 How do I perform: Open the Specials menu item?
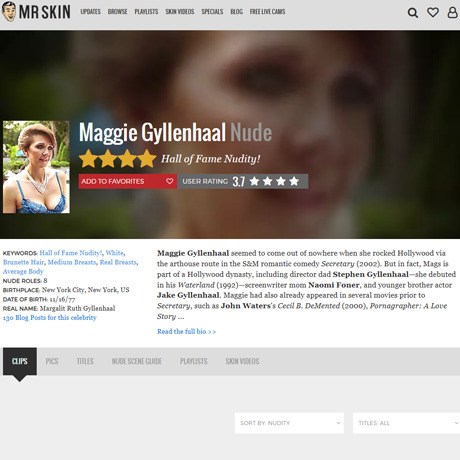[x=212, y=12]
